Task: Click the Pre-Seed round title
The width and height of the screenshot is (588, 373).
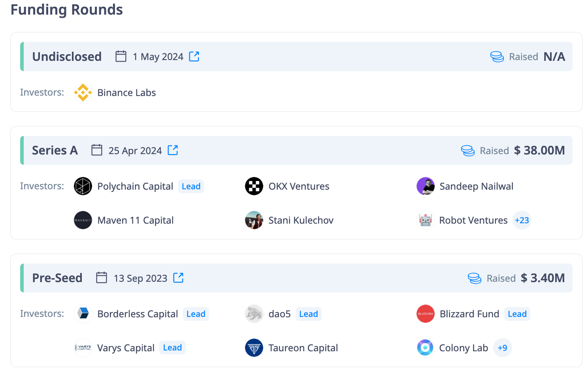Action: tap(57, 278)
